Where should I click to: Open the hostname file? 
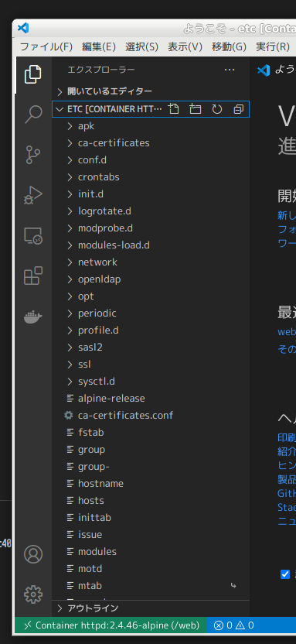(x=151, y=484)
